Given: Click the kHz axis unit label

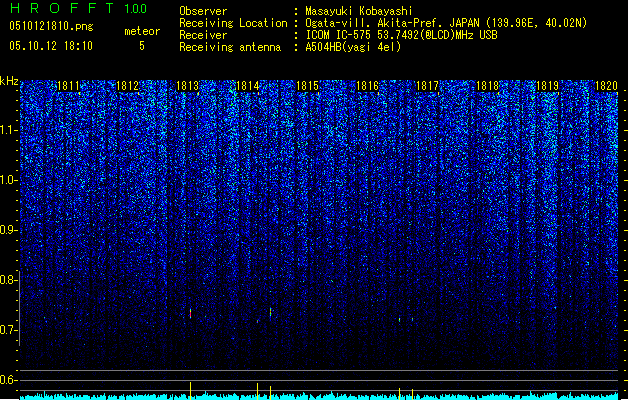Looking at the screenshot, I should (x=9, y=81).
